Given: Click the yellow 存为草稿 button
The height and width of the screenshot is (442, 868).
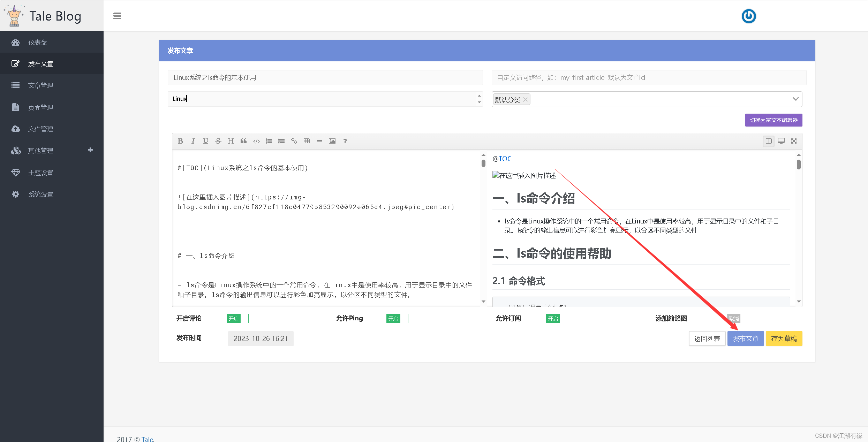Looking at the screenshot, I should click(784, 338).
